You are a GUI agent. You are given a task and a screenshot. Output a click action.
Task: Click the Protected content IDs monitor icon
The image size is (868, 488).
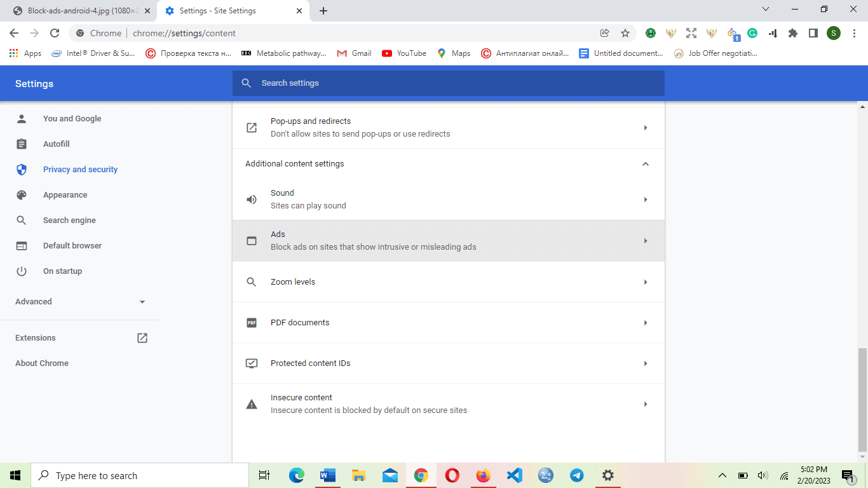(252, 363)
